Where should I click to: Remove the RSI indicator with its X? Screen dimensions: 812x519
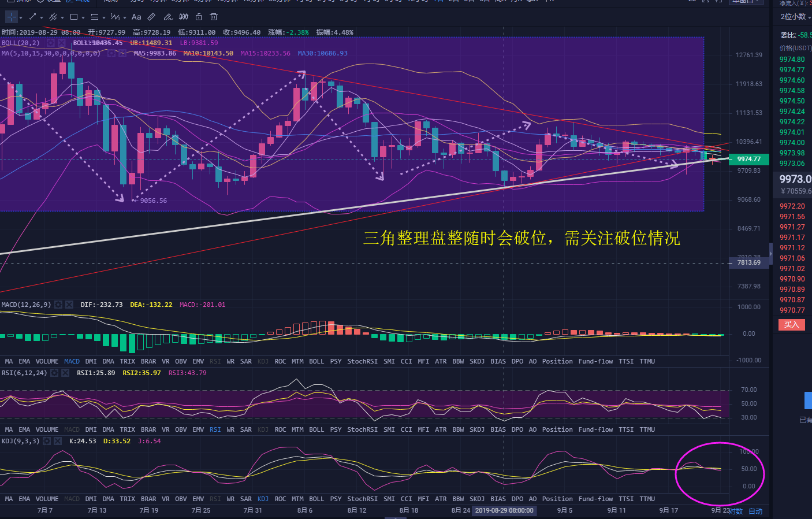click(x=65, y=373)
